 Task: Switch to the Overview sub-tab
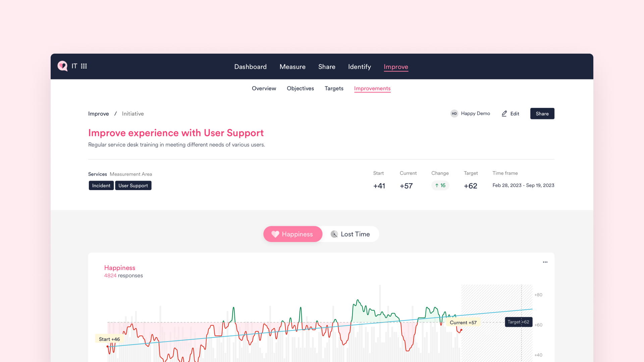(264, 88)
